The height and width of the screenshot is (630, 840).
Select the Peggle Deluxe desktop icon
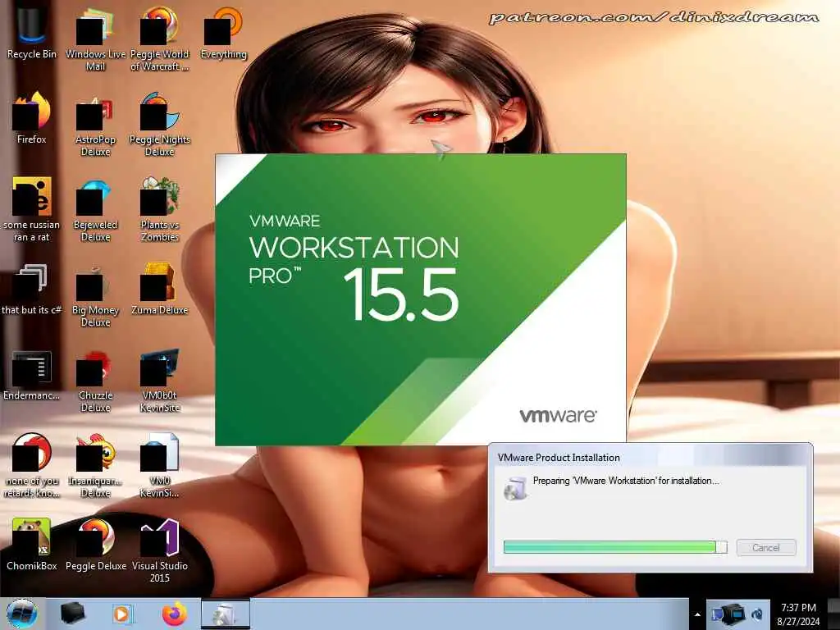tap(95, 545)
